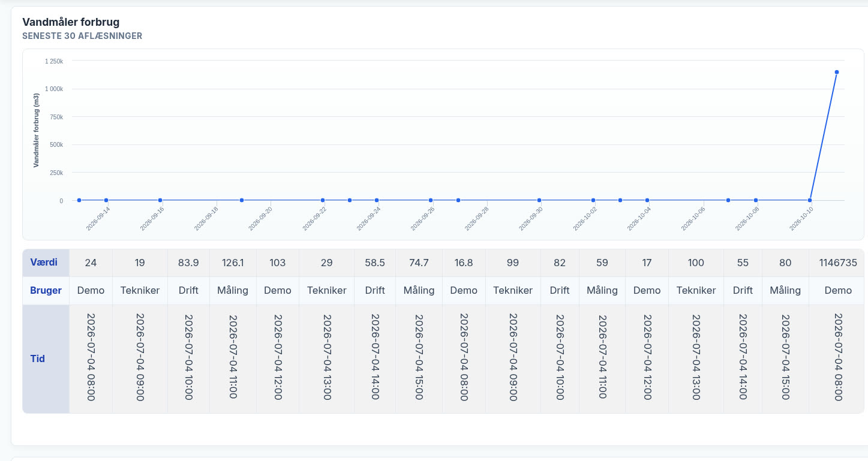
Task: Click the time cell below the 24 column
Action: 91,358
